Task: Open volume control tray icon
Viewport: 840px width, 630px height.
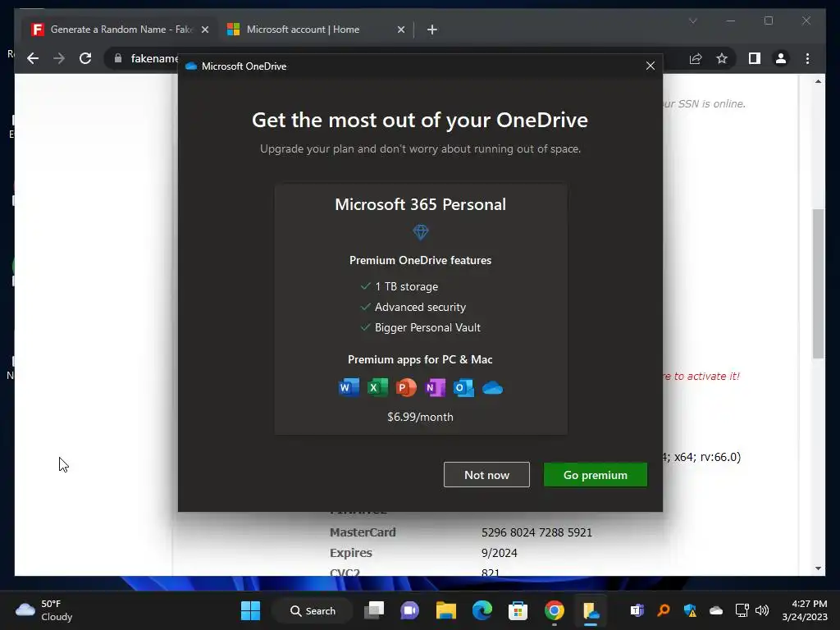Action: coord(762,610)
